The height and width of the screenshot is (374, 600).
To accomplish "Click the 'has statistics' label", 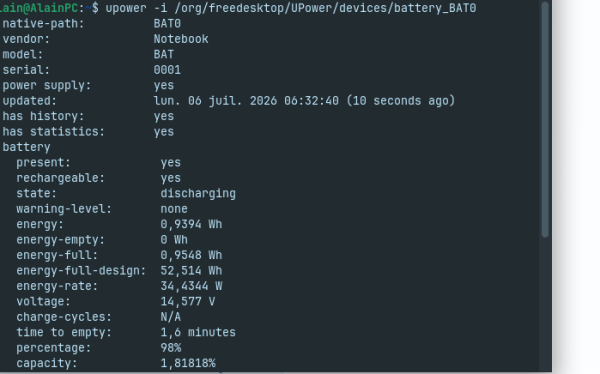I will 53,132.
